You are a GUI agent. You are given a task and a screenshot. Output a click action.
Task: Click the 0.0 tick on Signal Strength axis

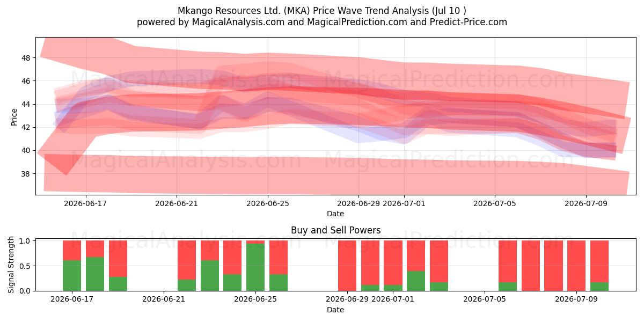[x=26, y=291]
